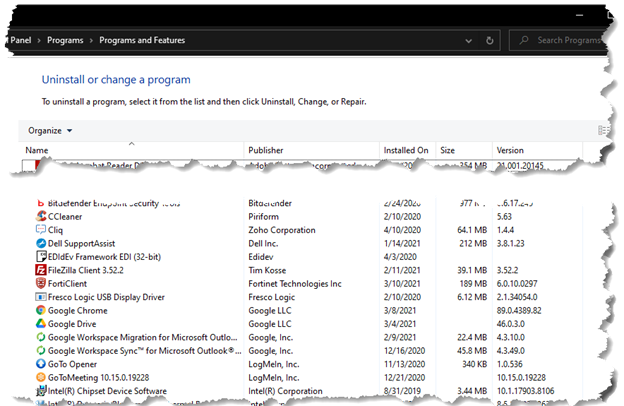624x406 pixels.
Task: Select the GoTo Opener entry
Action: (302, 364)
